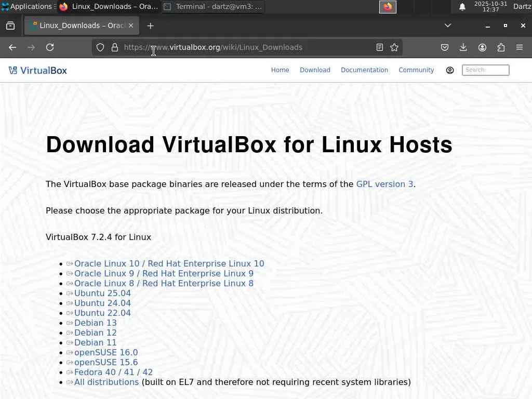532x399 pixels.
Task: Open the Firefox hamburger menu
Action: click(520, 47)
